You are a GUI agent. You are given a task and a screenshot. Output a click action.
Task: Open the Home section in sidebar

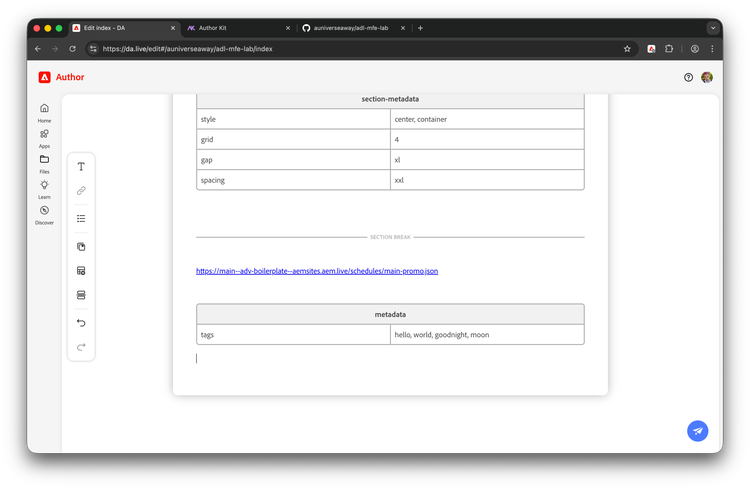[44, 109]
